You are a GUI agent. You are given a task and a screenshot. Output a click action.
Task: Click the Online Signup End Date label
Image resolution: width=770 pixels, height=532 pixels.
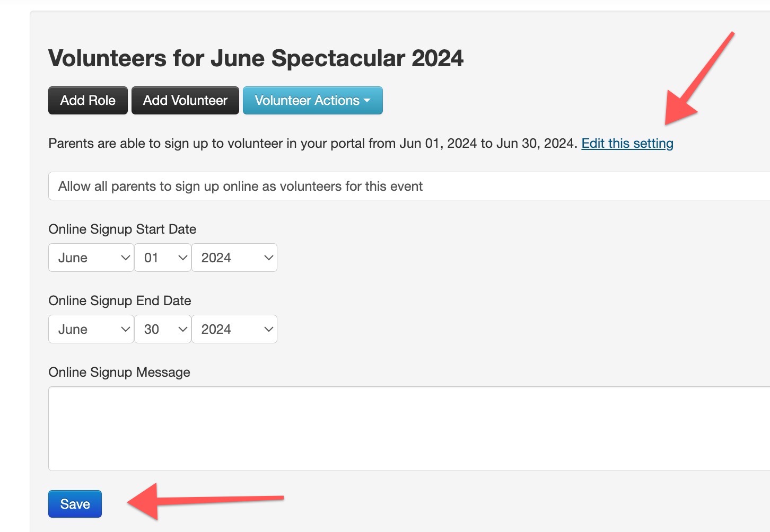(120, 300)
